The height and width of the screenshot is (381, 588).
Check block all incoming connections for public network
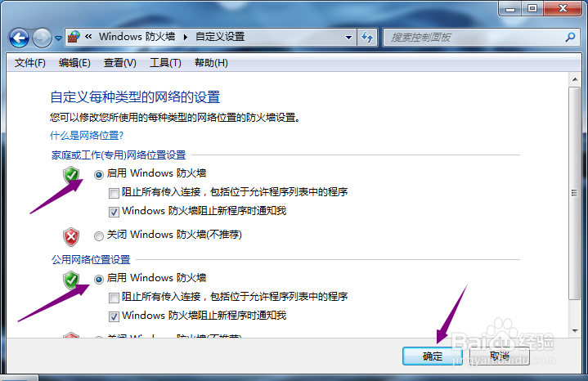point(114,298)
